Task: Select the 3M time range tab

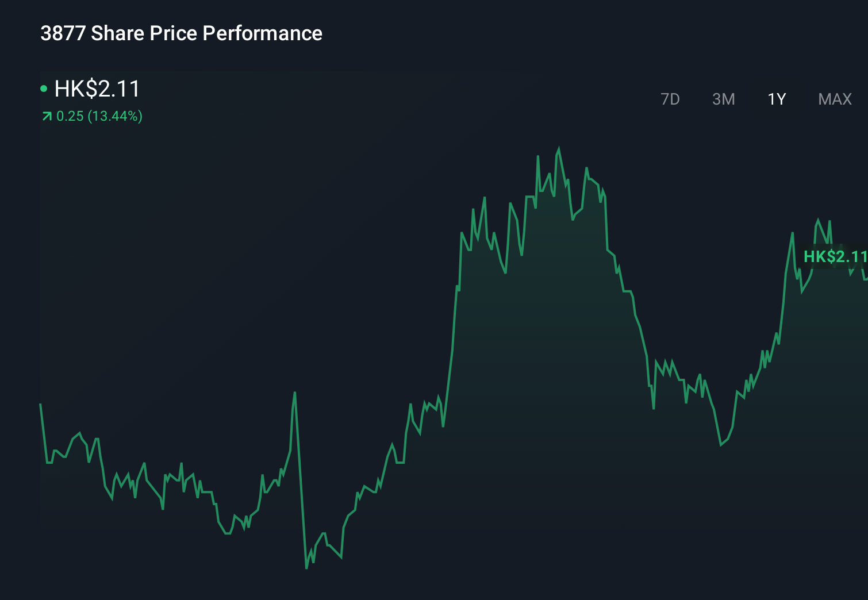Action: pyautogui.click(x=723, y=99)
